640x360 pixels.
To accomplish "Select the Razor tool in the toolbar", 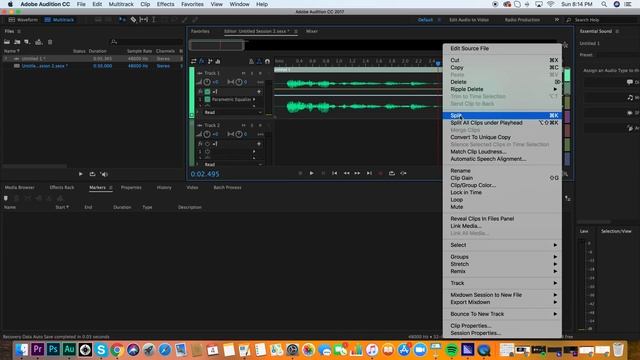I will click(133, 20).
